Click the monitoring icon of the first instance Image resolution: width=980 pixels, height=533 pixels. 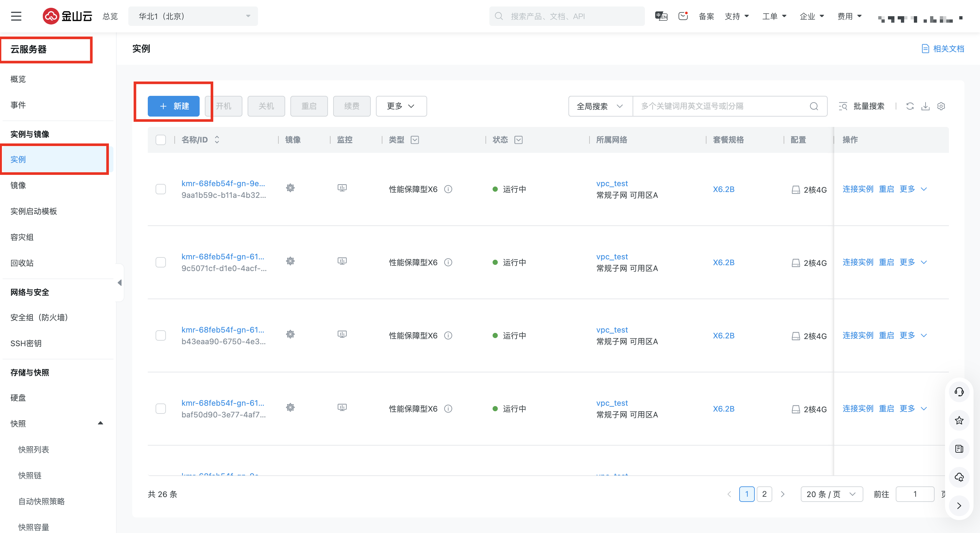pyautogui.click(x=342, y=188)
